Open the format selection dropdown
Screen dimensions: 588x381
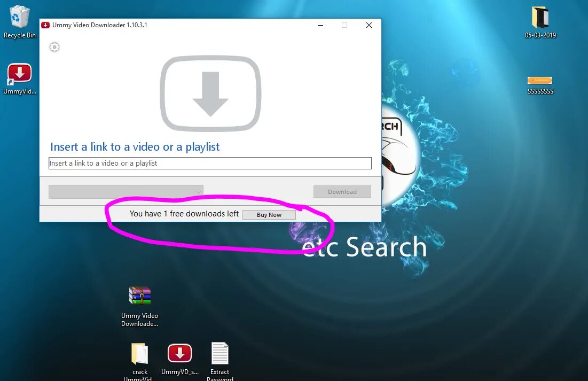(126, 192)
